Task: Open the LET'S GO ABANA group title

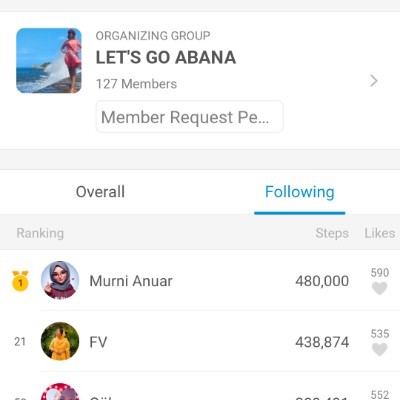Action: (x=166, y=57)
